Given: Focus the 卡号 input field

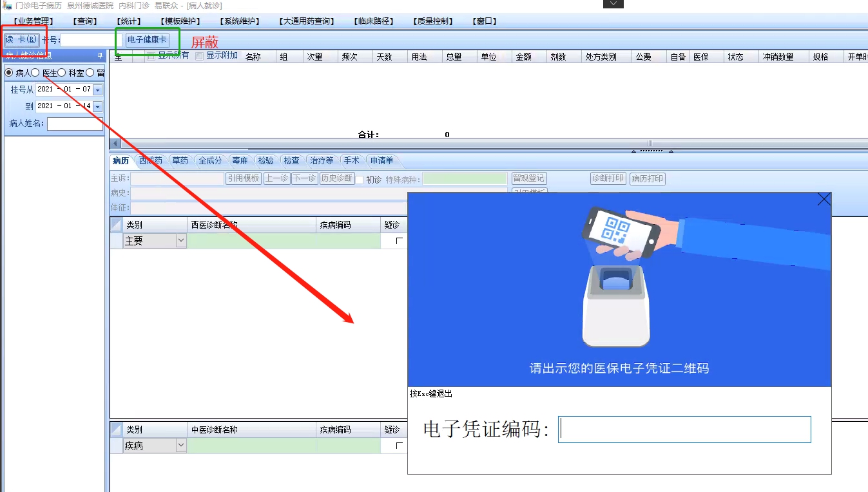Looking at the screenshot, I should pyautogui.click(x=91, y=40).
